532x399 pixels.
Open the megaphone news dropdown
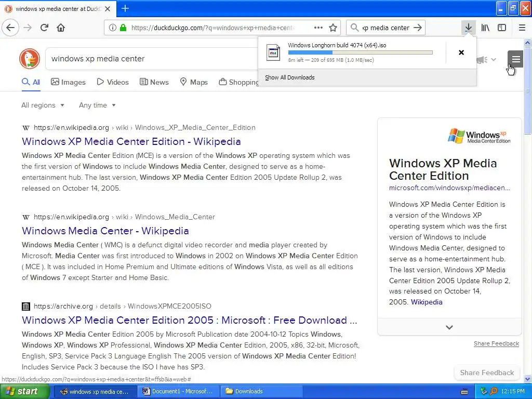(486, 60)
